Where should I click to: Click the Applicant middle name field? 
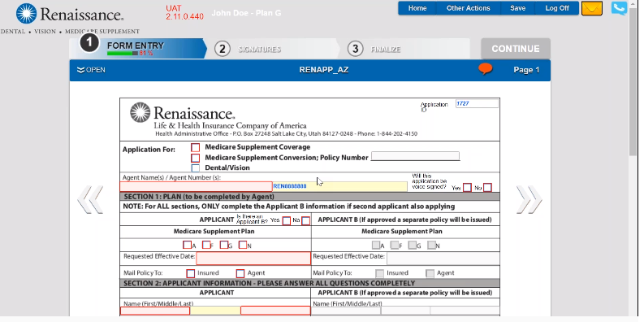[215, 311]
